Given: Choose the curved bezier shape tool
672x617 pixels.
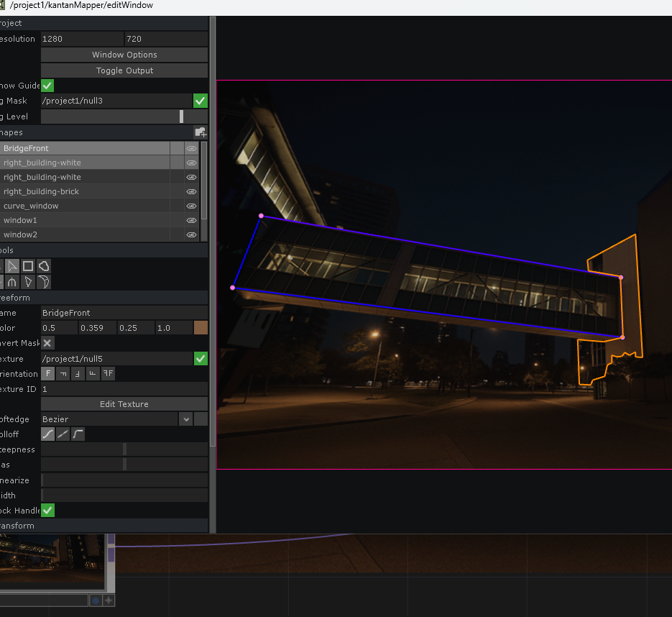Looking at the screenshot, I should 43,282.
